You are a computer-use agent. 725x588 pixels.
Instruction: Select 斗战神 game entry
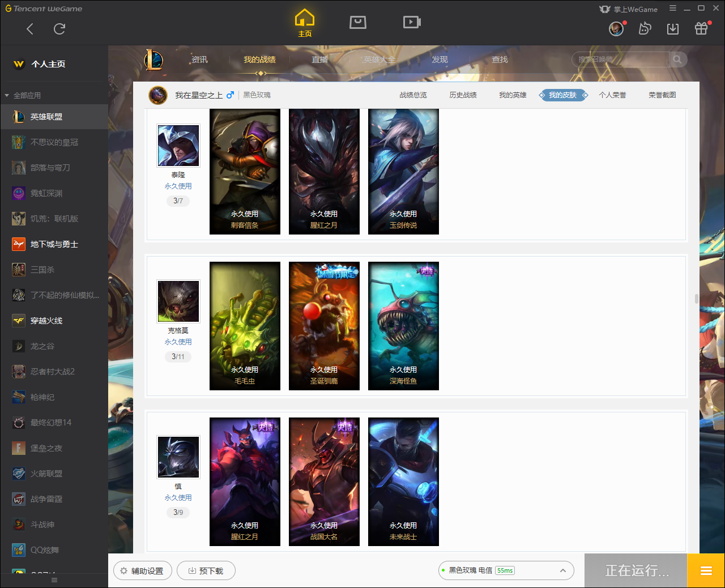pos(54,525)
